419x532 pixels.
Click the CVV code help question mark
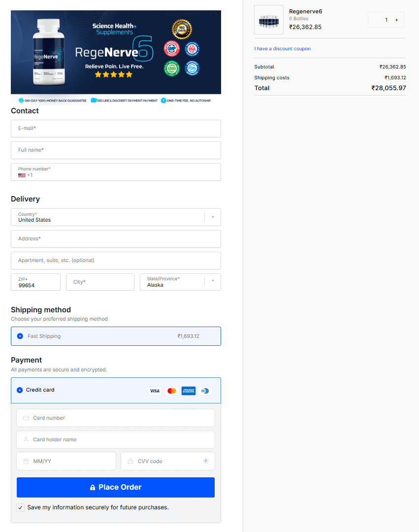206,461
